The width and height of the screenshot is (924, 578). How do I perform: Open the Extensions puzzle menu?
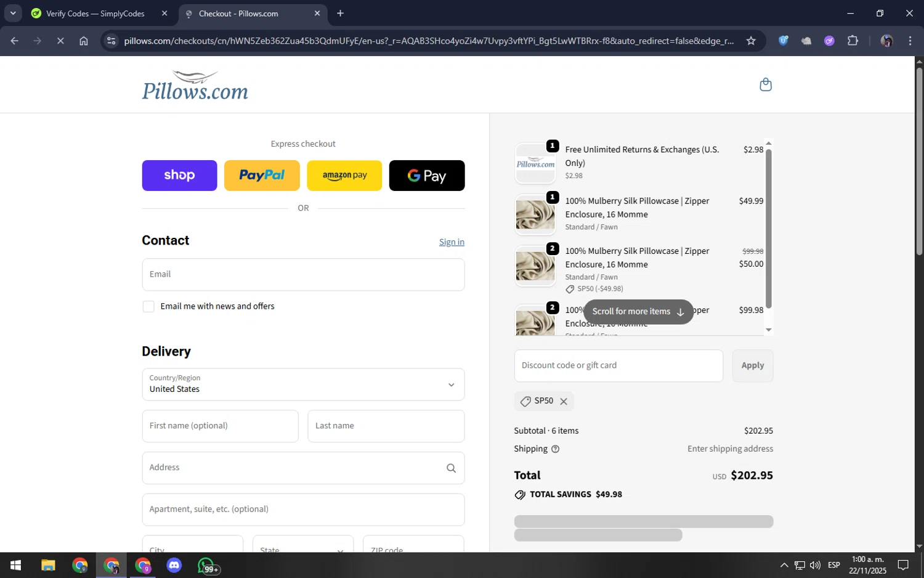point(853,41)
